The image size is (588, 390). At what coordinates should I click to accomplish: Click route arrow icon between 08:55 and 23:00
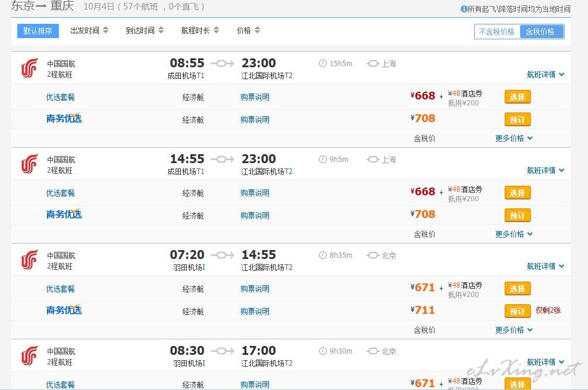[x=223, y=63]
